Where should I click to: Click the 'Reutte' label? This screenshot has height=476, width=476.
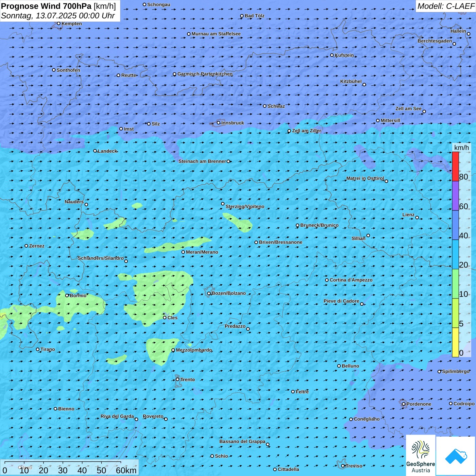pos(129,75)
